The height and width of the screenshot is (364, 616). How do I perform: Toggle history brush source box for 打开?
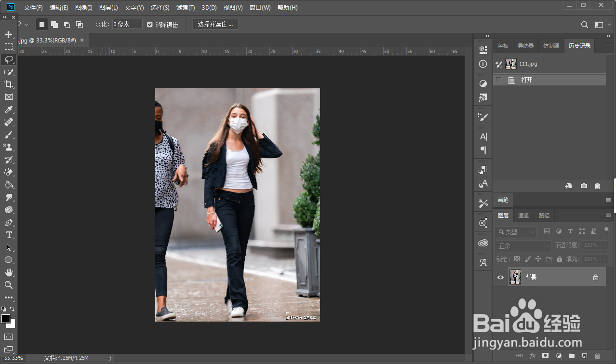pos(499,80)
